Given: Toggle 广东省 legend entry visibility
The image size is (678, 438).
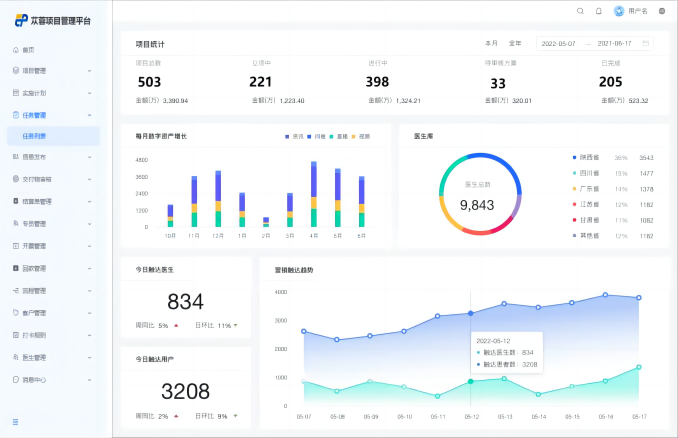Looking at the screenshot, I should tap(587, 189).
